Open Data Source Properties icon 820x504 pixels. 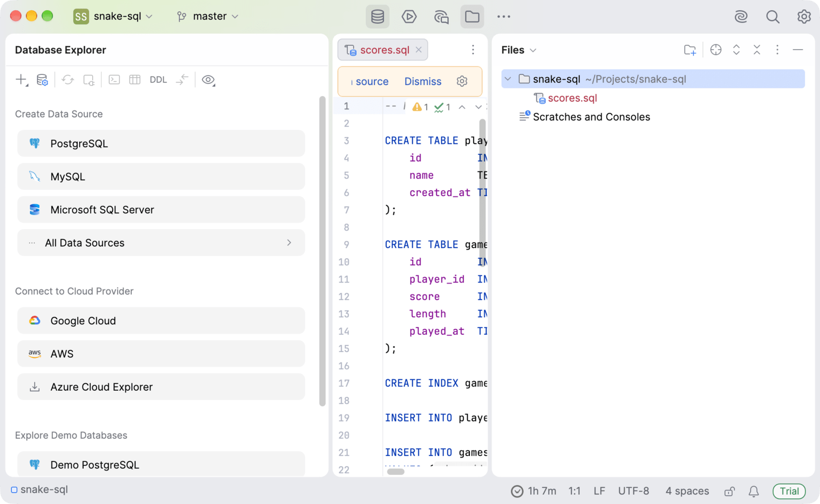pyautogui.click(x=42, y=80)
